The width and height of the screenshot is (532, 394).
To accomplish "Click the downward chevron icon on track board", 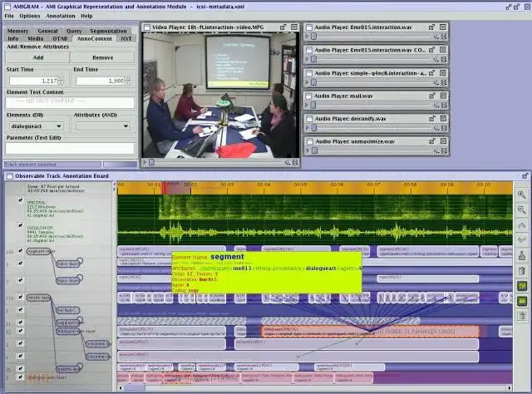I will click(x=521, y=239).
